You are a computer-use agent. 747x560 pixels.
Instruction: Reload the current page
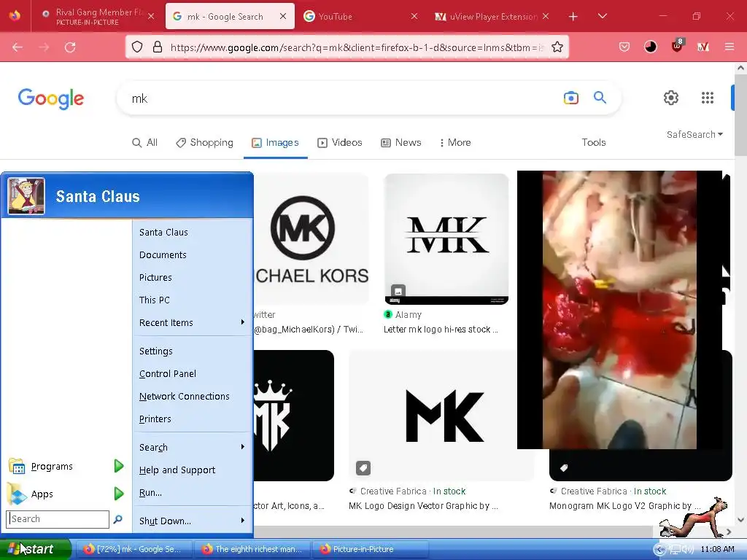click(x=70, y=47)
